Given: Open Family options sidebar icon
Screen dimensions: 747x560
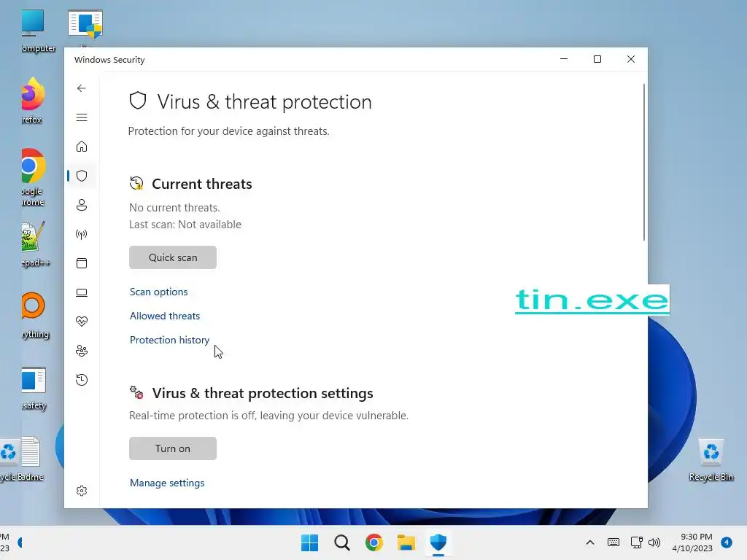Looking at the screenshot, I should click(82, 351).
